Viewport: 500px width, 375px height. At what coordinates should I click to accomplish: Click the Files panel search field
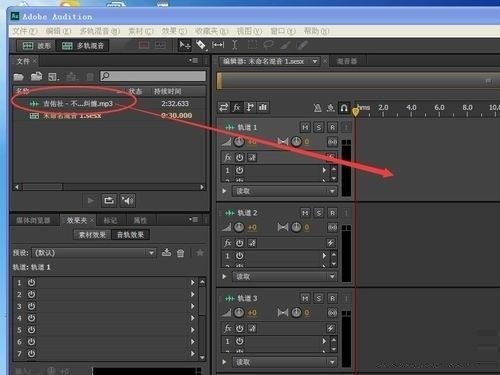pyautogui.click(x=153, y=76)
